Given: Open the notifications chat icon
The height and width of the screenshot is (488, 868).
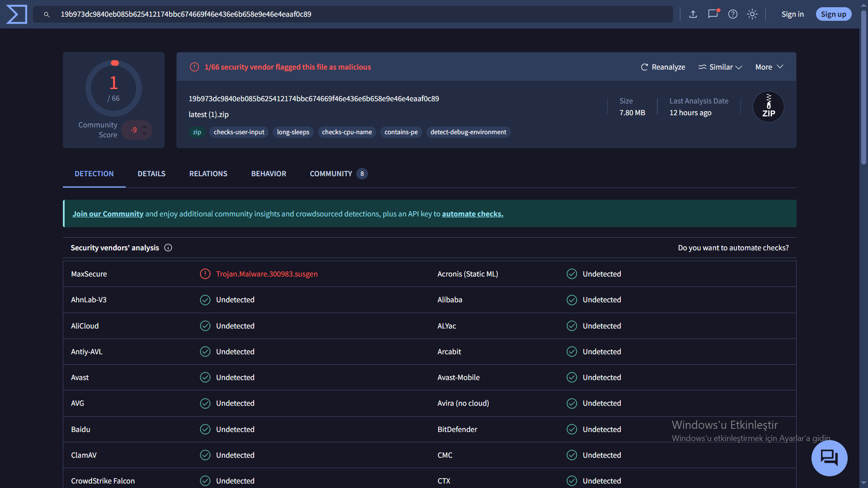Looking at the screenshot, I should (713, 14).
